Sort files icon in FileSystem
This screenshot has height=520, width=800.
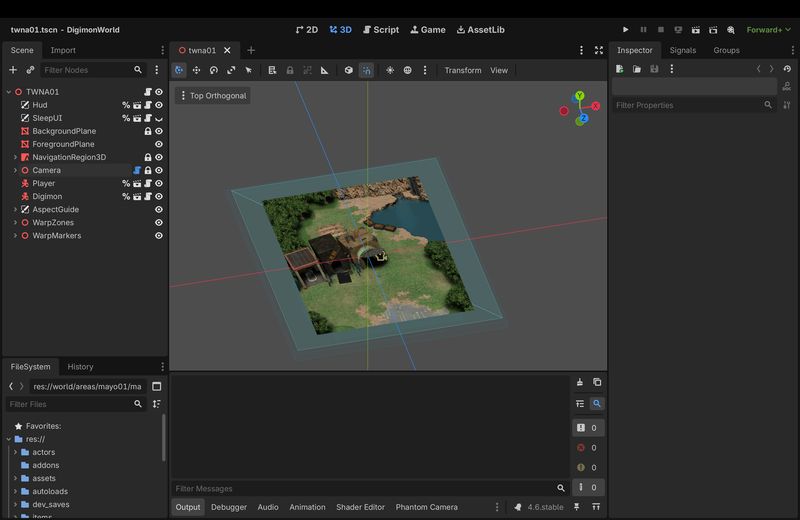[x=157, y=404]
